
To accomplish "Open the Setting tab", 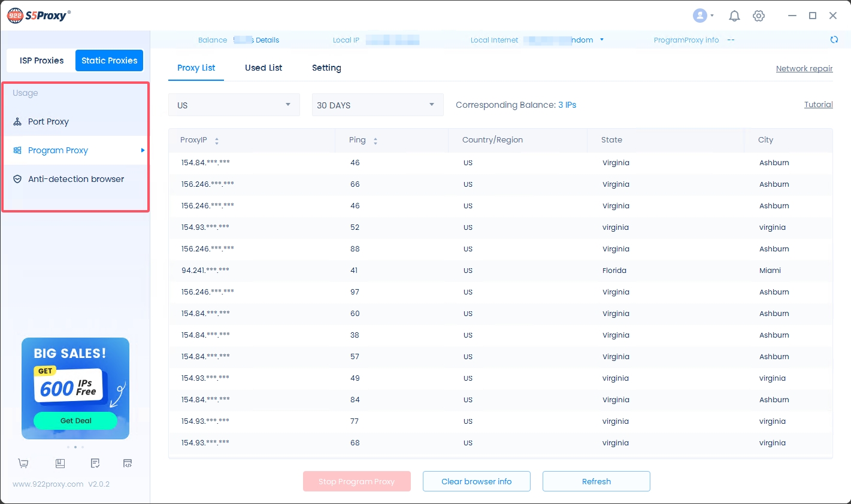I will tap(326, 68).
